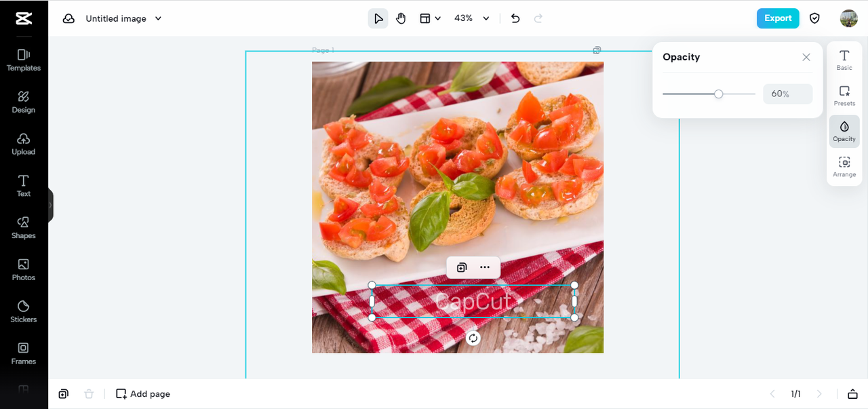Expand the Untitled image title dropdown
868x409 pixels.
(158, 18)
